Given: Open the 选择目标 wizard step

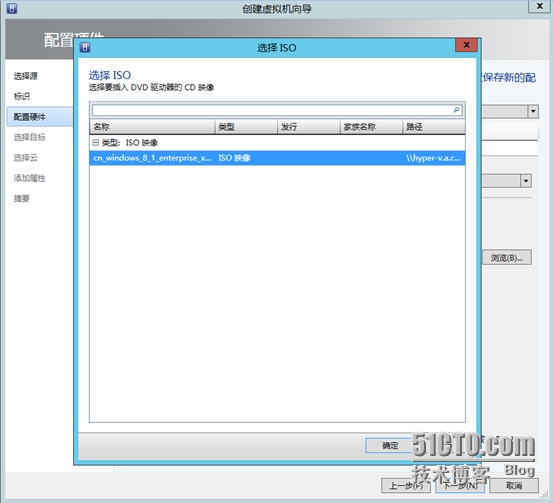Looking at the screenshot, I should (x=30, y=137).
